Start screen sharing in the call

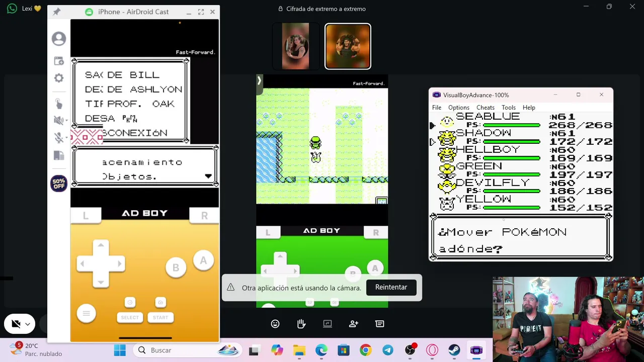[x=328, y=324]
